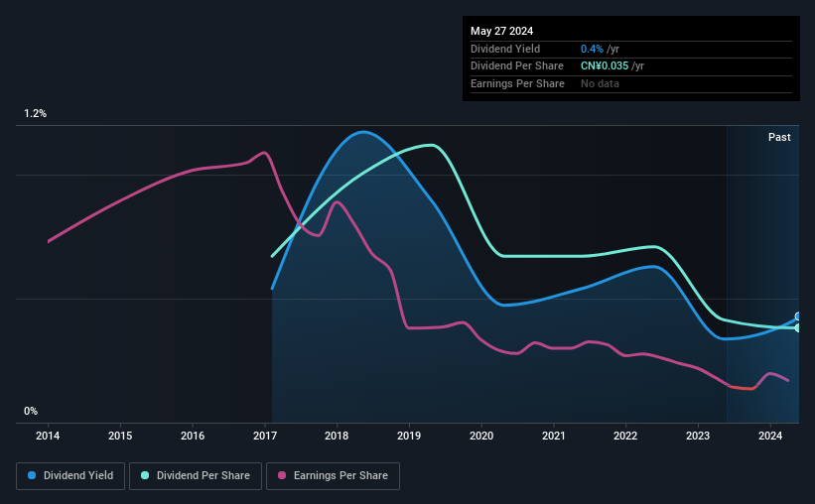The image size is (815, 504).
Task: Select the 2017 label on the time axis
Action: click(265, 436)
